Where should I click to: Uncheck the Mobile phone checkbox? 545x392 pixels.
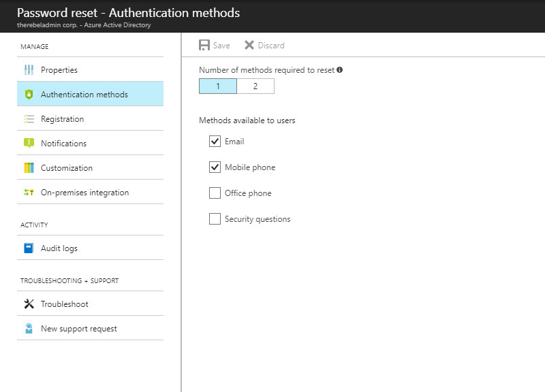coord(215,167)
